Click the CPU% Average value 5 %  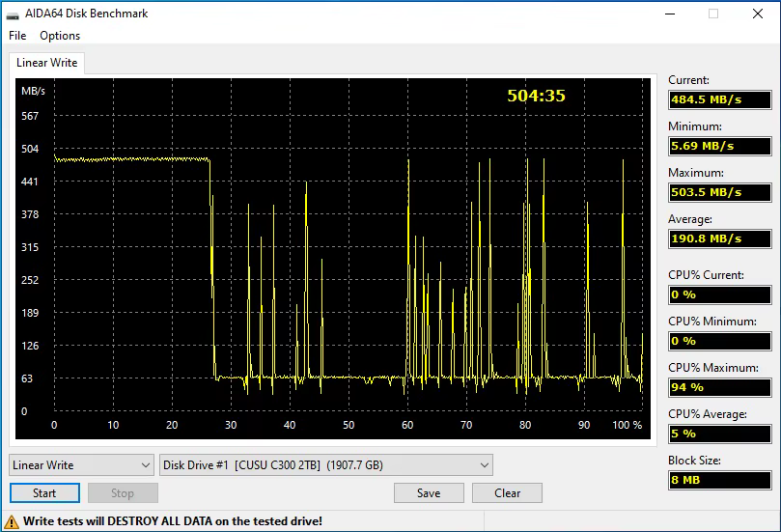pos(720,434)
